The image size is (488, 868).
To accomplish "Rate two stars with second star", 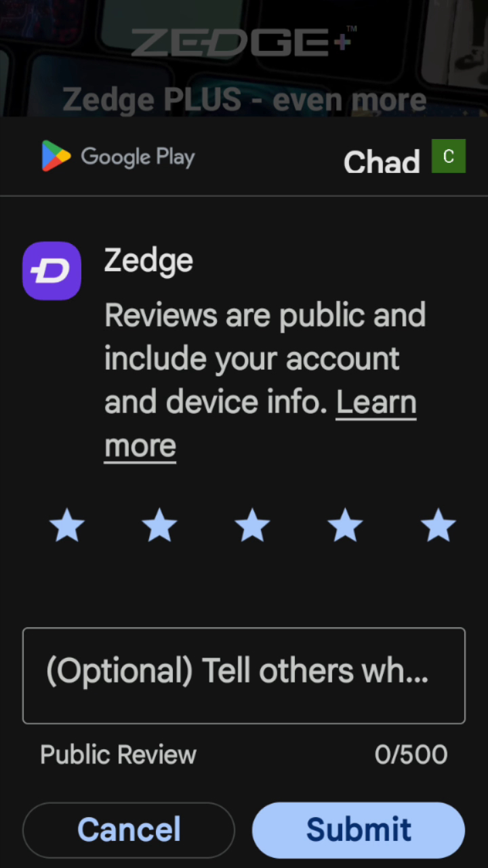I will (159, 526).
